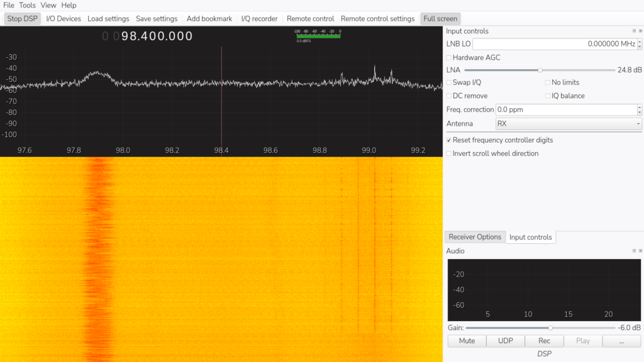Screen dimensions: 644x362
Task: Close the Audio panel
Action: click(x=640, y=251)
